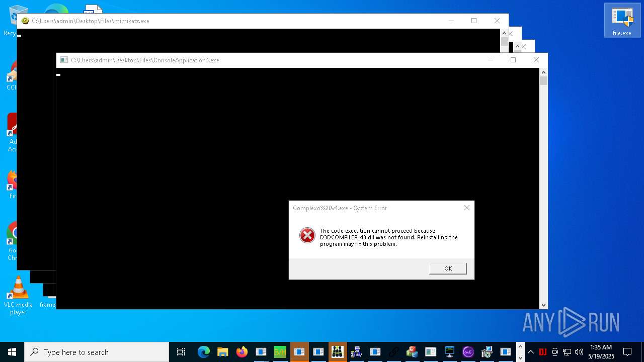Open Task View from the taskbar
The image size is (644, 362).
[x=181, y=352]
